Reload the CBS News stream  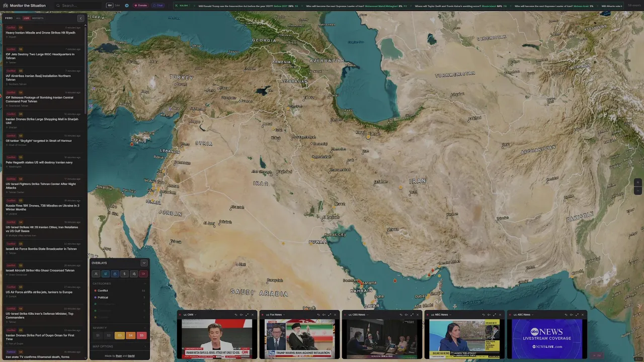pyautogui.click(x=401, y=315)
